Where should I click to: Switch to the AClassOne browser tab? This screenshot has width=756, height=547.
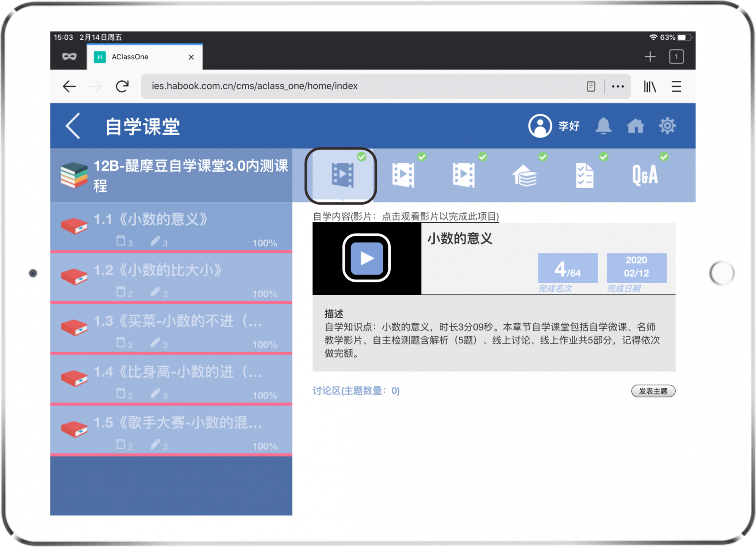click(137, 57)
